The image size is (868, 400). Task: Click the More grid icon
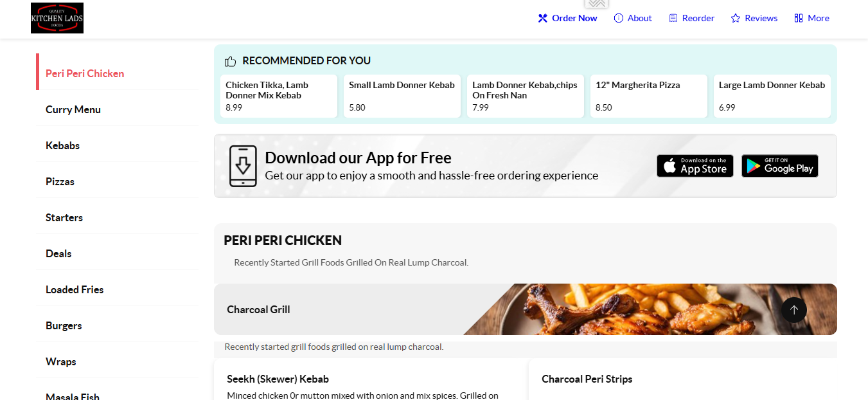799,18
